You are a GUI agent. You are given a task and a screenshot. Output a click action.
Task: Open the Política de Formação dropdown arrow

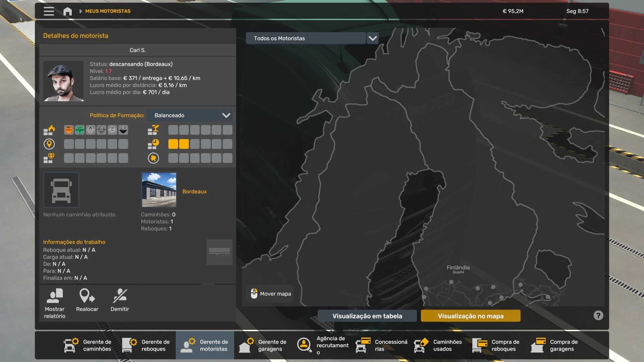click(x=226, y=115)
